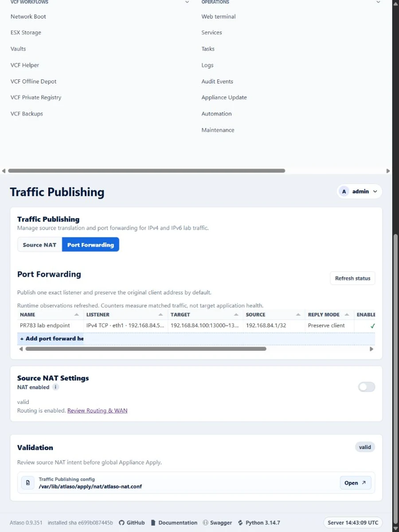This screenshot has height=532, width=399.
Task: Navigate to Audit Events
Action: click(x=217, y=82)
